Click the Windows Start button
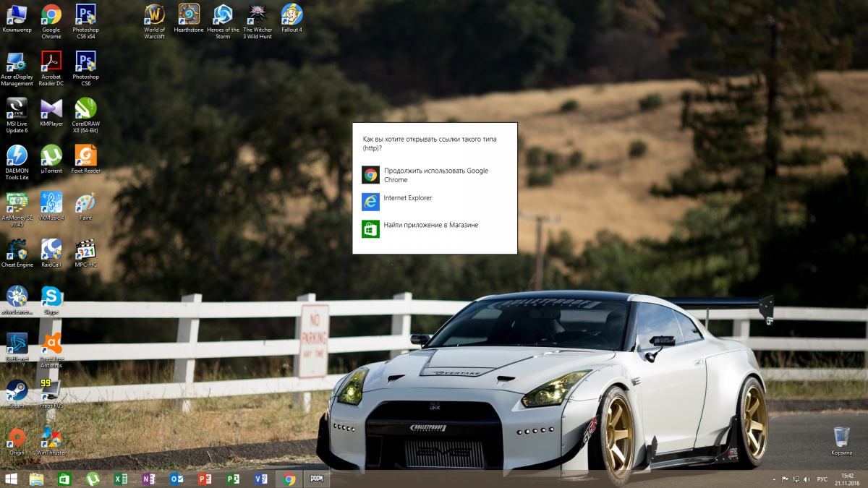Image resolution: width=868 pixels, height=488 pixels. pos(12,479)
